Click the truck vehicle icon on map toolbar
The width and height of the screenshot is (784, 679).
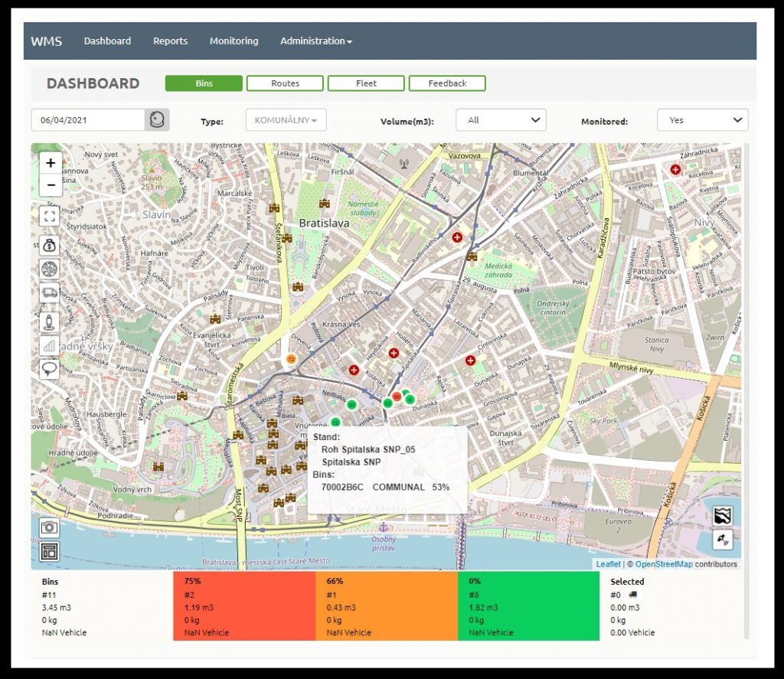[x=50, y=293]
